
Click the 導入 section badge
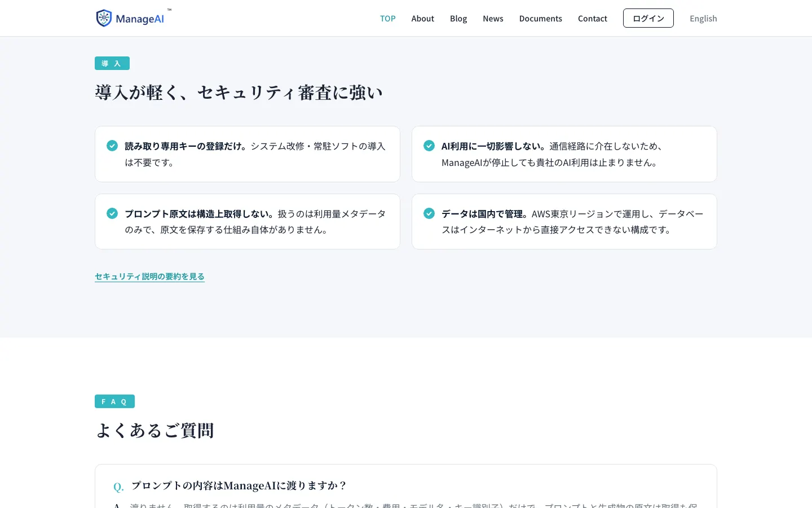pyautogui.click(x=112, y=63)
